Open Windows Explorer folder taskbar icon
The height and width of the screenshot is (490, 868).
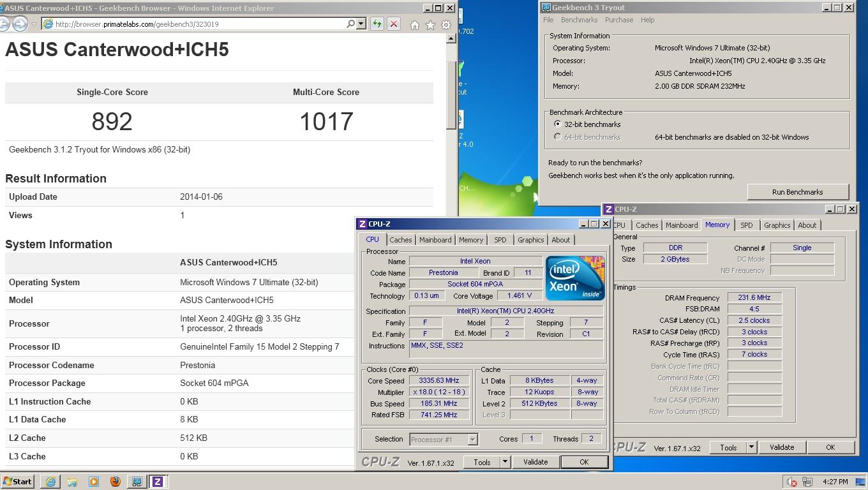72,482
